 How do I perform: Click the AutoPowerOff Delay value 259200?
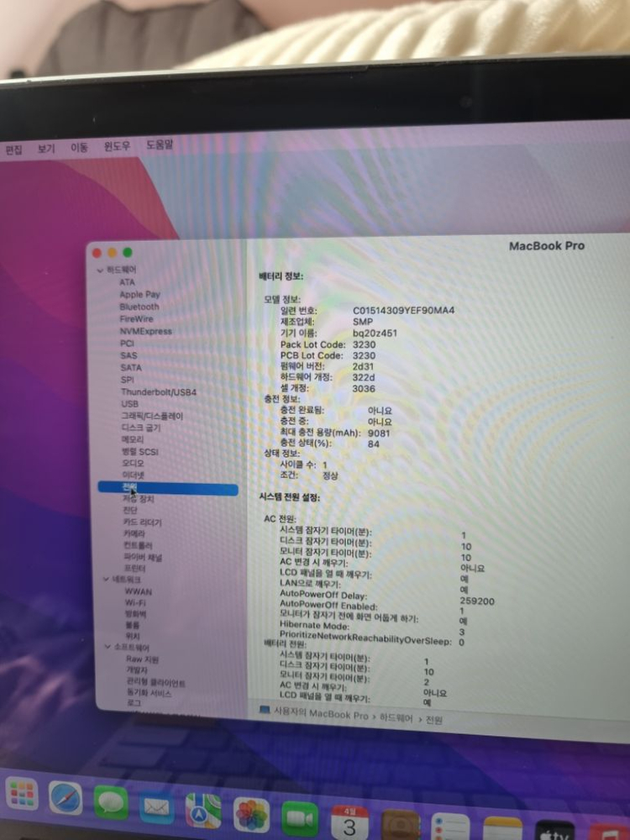click(x=477, y=601)
